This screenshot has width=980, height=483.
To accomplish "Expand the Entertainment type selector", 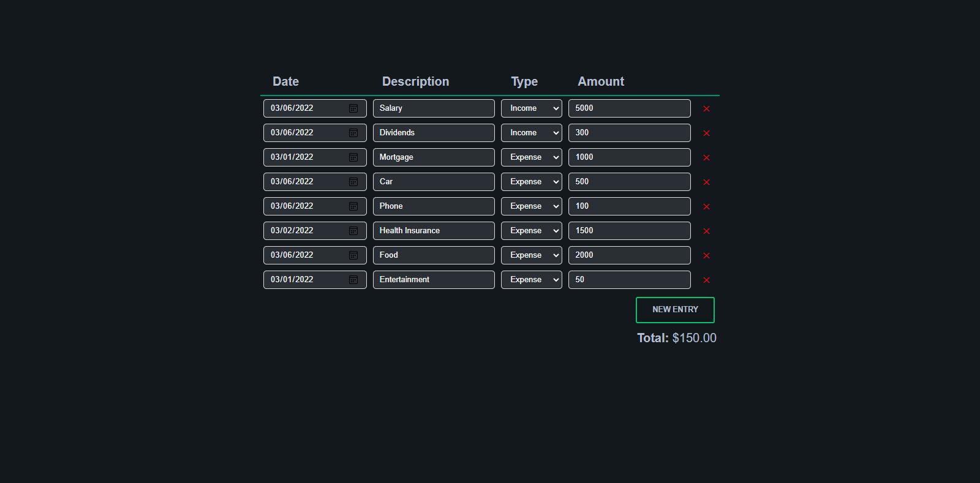I will click(x=531, y=280).
